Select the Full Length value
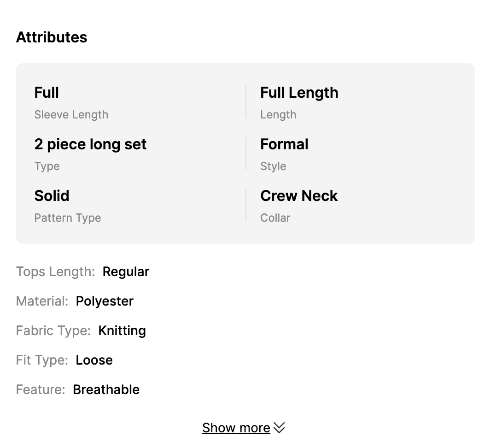490x448 pixels. (x=299, y=93)
